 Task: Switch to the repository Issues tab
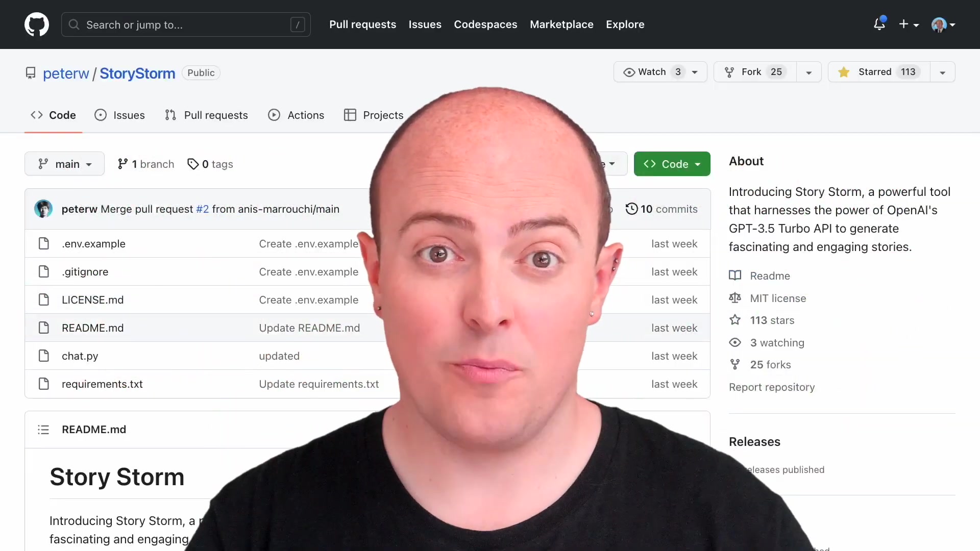point(119,115)
